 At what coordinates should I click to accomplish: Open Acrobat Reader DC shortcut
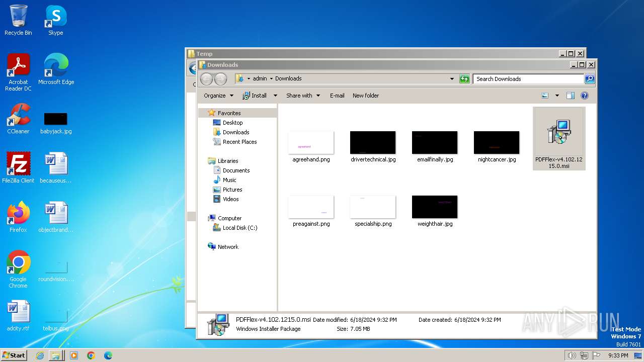click(x=18, y=72)
